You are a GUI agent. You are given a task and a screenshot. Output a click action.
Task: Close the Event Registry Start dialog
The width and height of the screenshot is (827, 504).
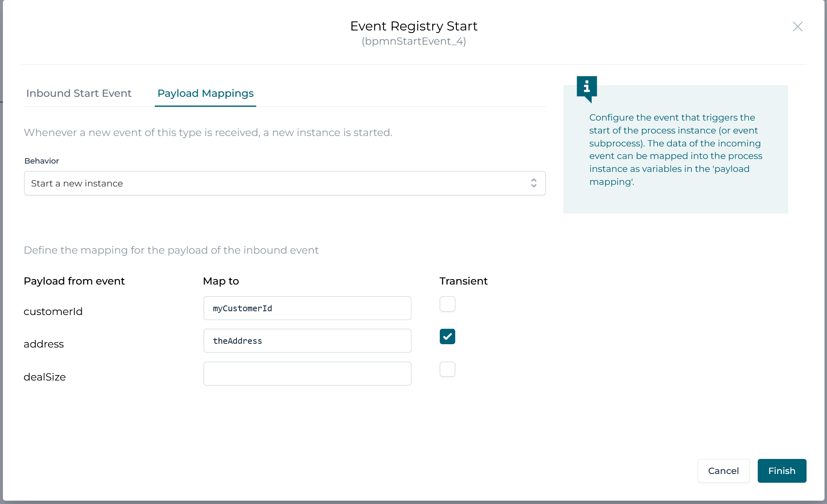(797, 26)
